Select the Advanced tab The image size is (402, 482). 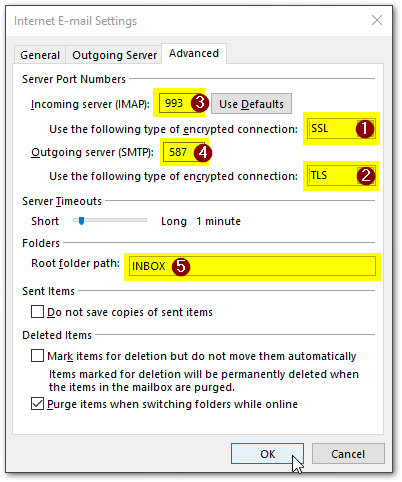[x=194, y=53]
